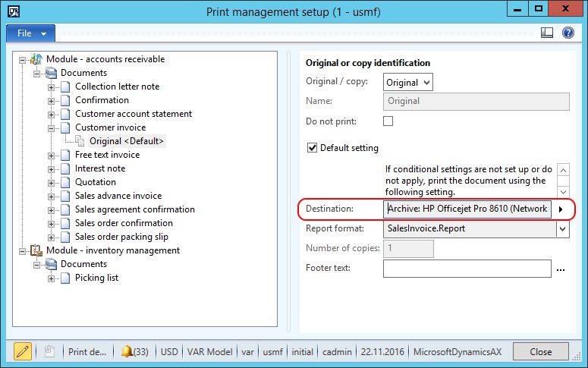Click the Sales order packing slip document icon
588x368 pixels.
coord(65,237)
